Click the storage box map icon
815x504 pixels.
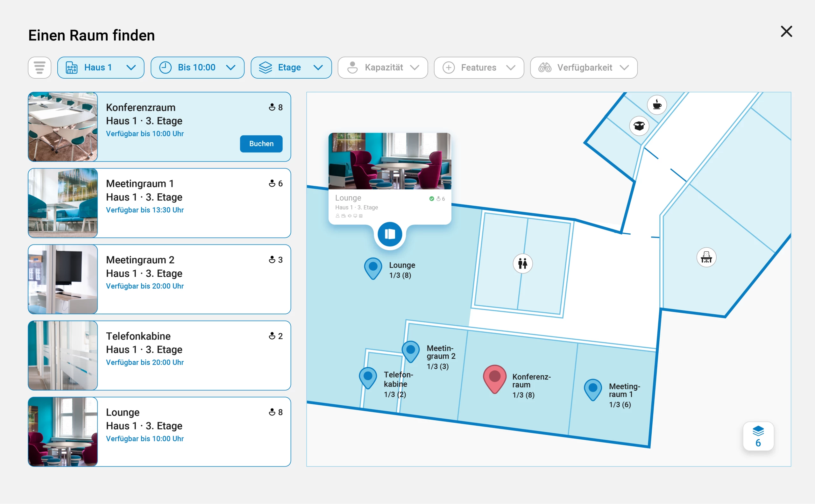639,126
